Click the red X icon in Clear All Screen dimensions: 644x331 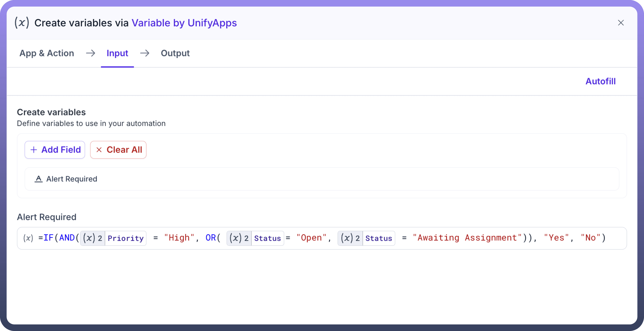(x=99, y=150)
